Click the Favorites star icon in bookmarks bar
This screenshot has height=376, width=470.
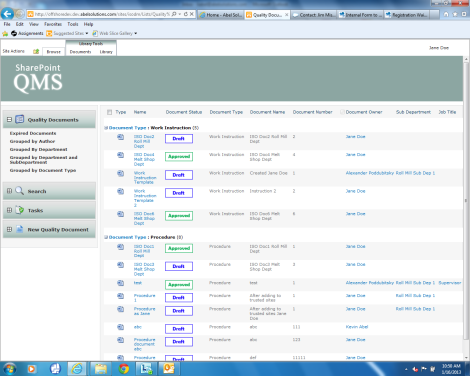(x=5, y=33)
